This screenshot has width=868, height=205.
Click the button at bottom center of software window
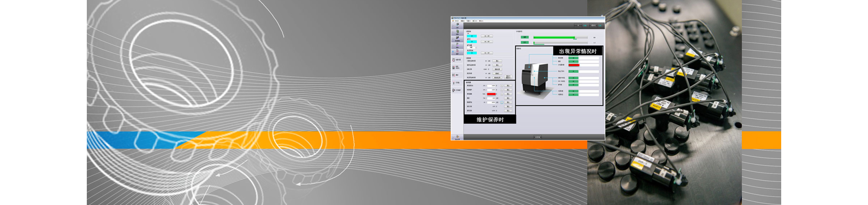point(537,137)
